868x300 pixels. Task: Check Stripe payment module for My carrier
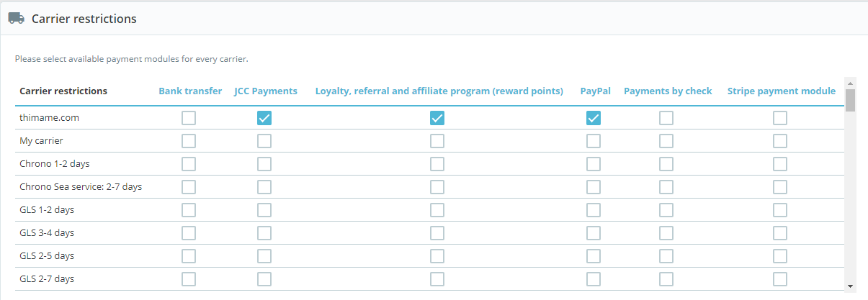pos(780,141)
